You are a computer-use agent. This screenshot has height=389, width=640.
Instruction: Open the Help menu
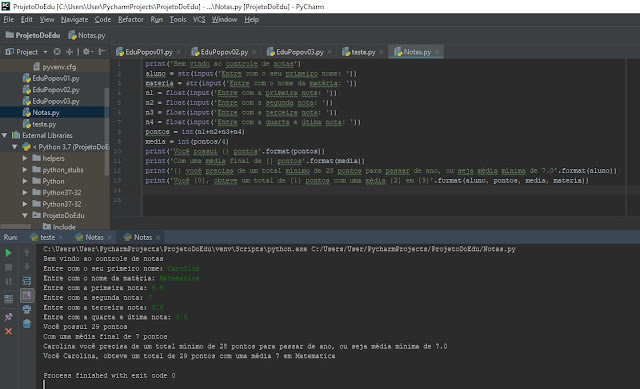pyautogui.click(x=251, y=20)
